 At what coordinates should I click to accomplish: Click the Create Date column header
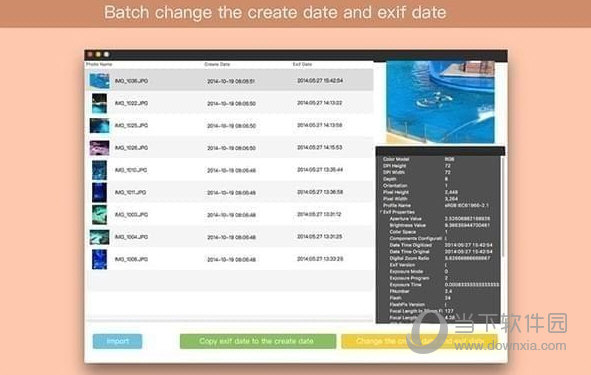(x=217, y=64)
